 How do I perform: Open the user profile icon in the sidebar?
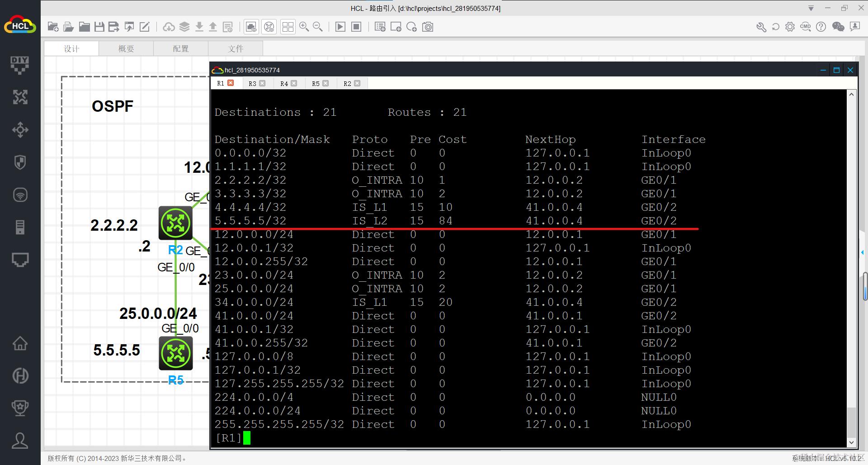(x=20, y=441)
